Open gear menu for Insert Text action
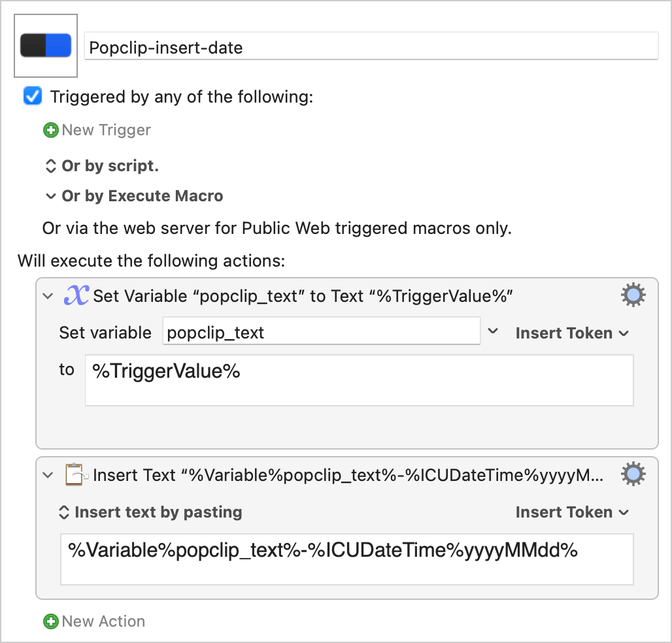 point(633,474)
